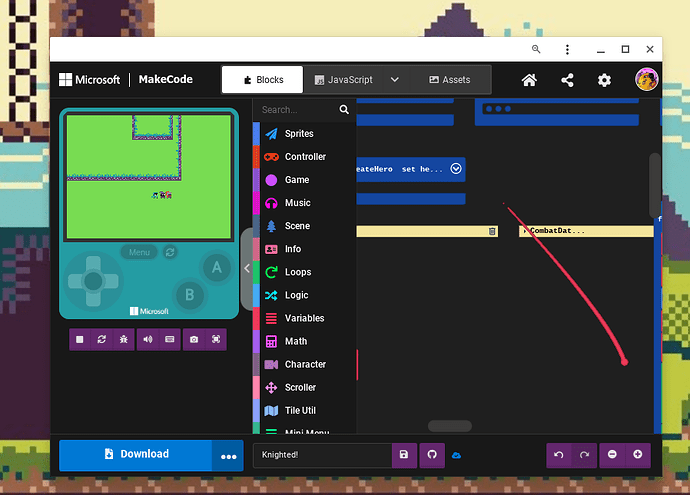Click the workspace horizontal scrollbar

450,426
